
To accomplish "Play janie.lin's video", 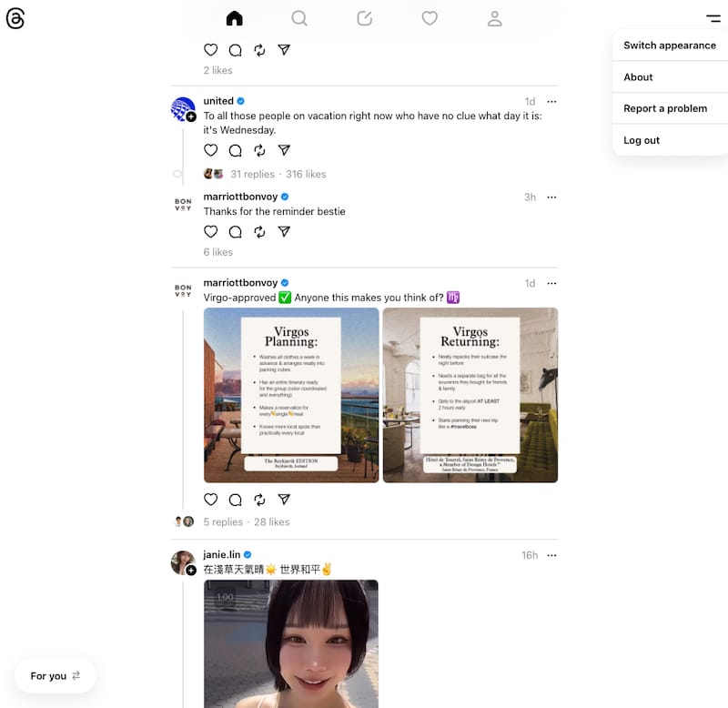I will tap(291, 644).
